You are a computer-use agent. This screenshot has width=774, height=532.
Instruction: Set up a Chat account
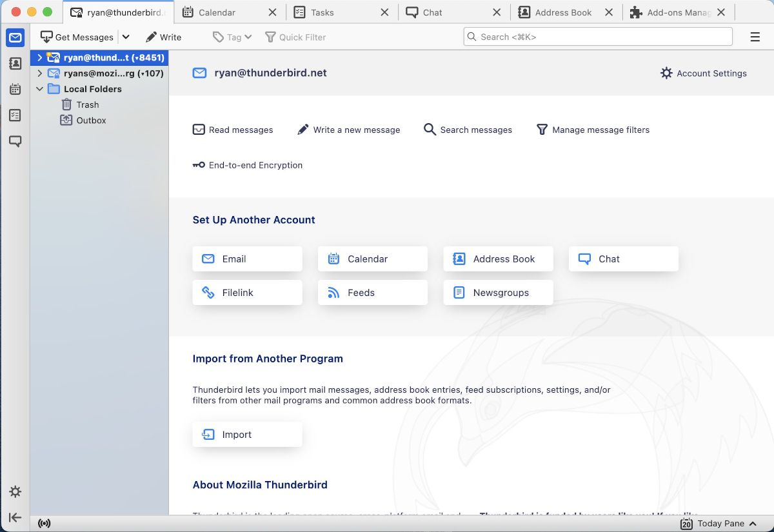624,259
